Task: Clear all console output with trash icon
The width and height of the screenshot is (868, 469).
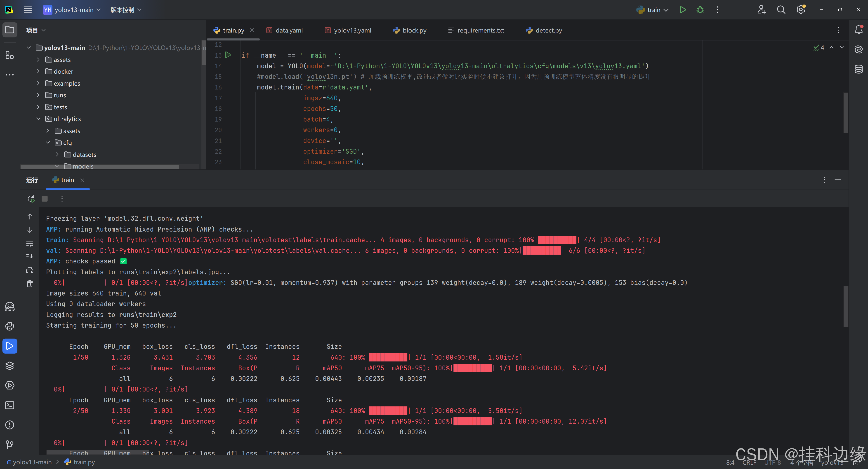Action: click(x=30, y=284)
